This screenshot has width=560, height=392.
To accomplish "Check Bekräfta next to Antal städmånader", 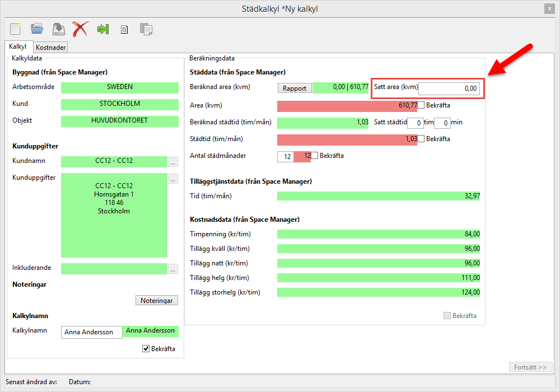I will pos(315,156).
